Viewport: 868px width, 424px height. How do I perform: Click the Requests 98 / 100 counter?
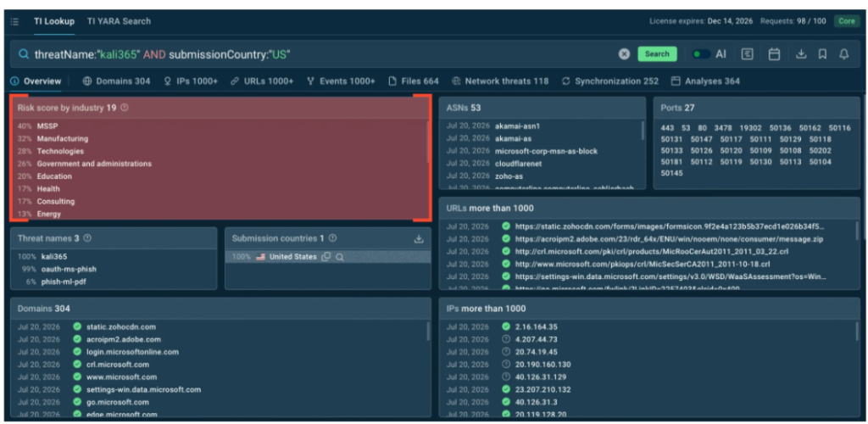pos(793,21)
